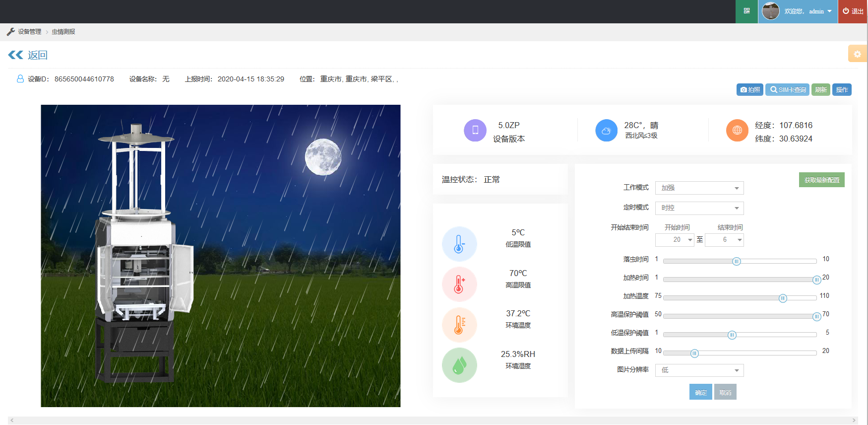Expand the 工作模式 dropdown
Viewport: 868px width, 425px height.
[x=699, y=188]
